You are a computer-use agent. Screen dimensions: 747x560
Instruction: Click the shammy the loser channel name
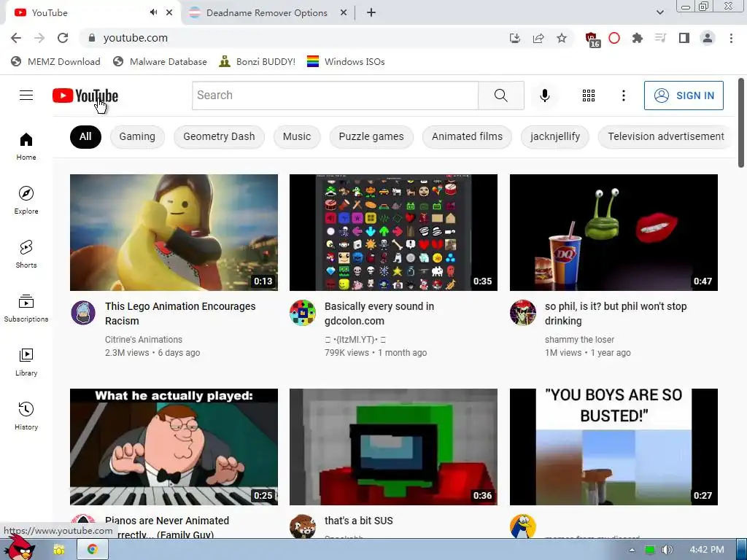pos(579,340)
